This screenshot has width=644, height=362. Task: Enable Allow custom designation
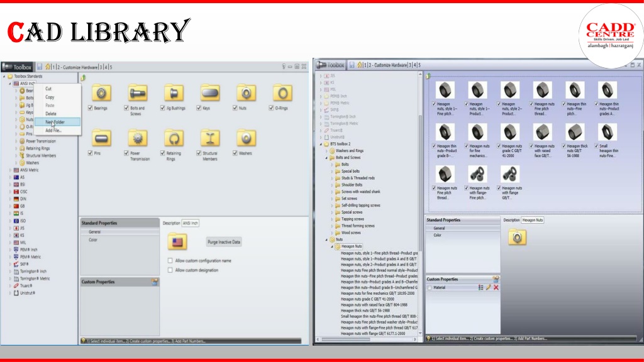(x=170, y=270)
